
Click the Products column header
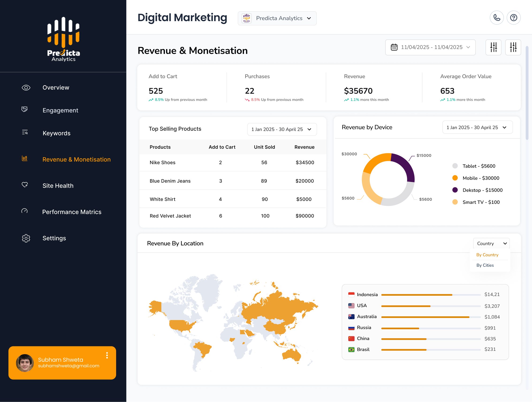tap(160, 147)
